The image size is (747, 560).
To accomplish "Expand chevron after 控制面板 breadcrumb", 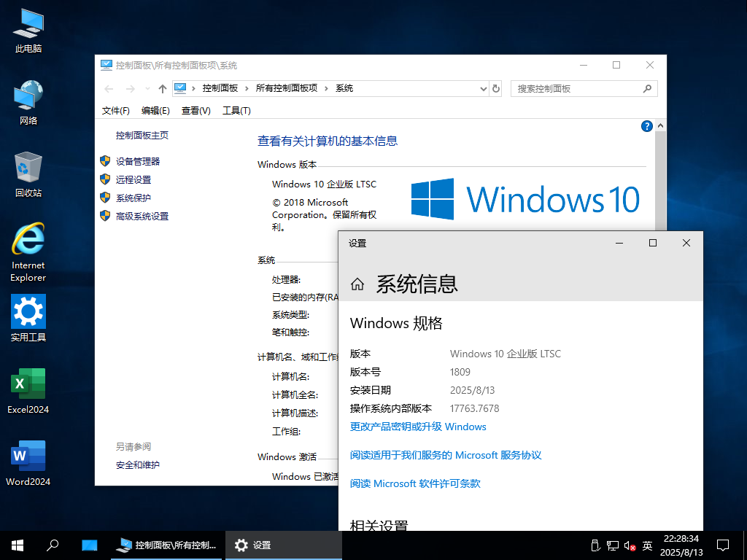I will tap(247, 88).
